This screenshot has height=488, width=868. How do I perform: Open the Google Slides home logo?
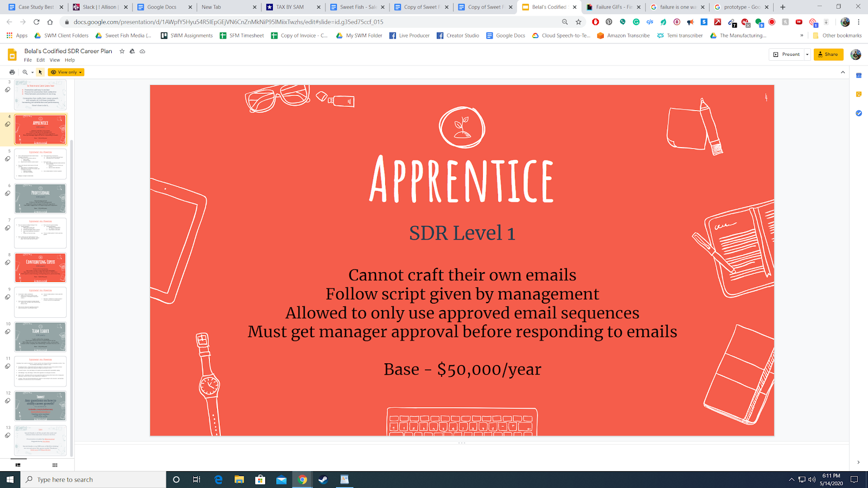(12, 55)
